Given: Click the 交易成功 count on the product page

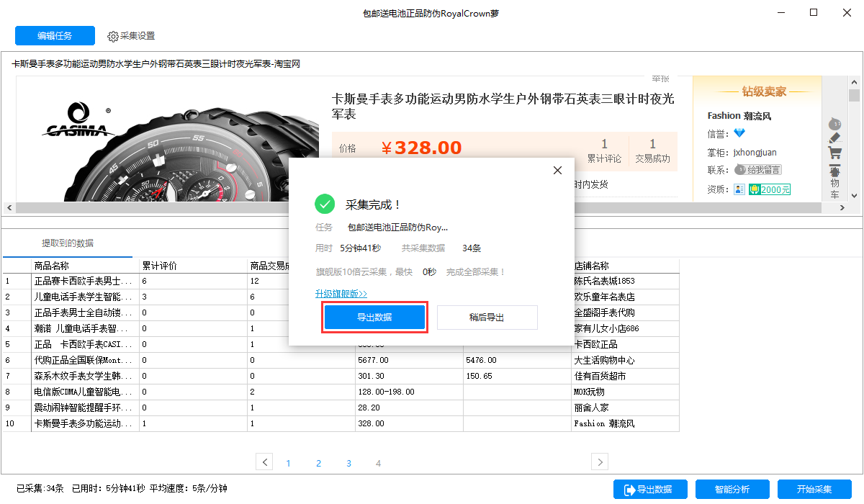Looking at the screenshot, I should 652,150.
